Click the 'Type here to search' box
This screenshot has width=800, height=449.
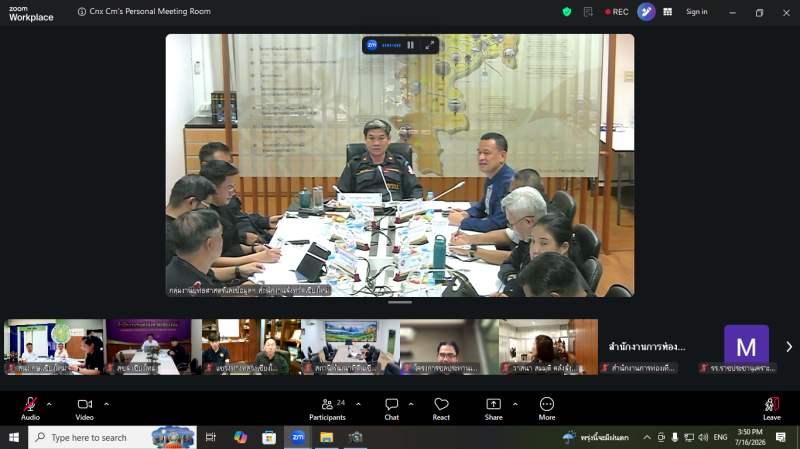coord(112,437)
